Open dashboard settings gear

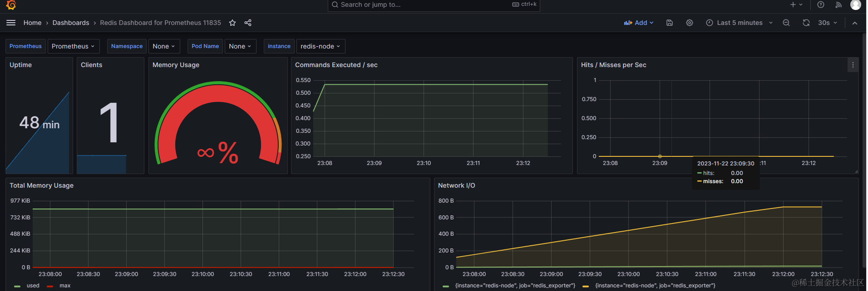tap(690, 23)
